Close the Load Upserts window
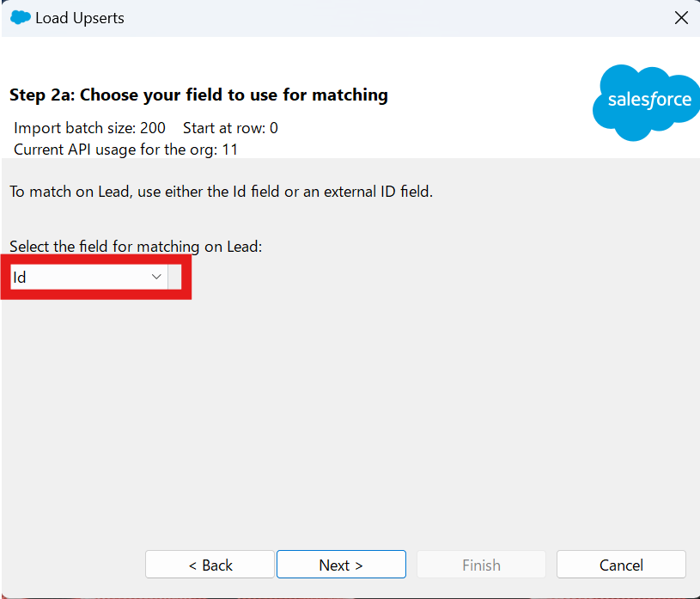 pos(680,17)
